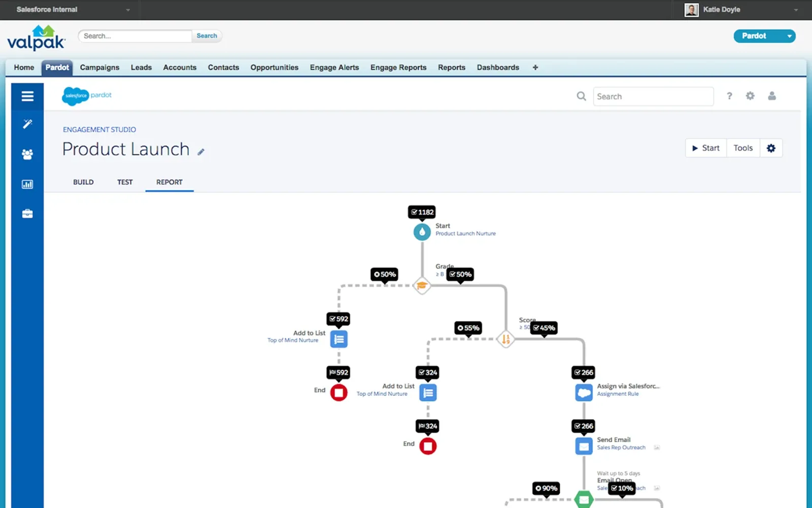Open the Campaigns tab
This screenshot has height=508, width=812.
99,67
